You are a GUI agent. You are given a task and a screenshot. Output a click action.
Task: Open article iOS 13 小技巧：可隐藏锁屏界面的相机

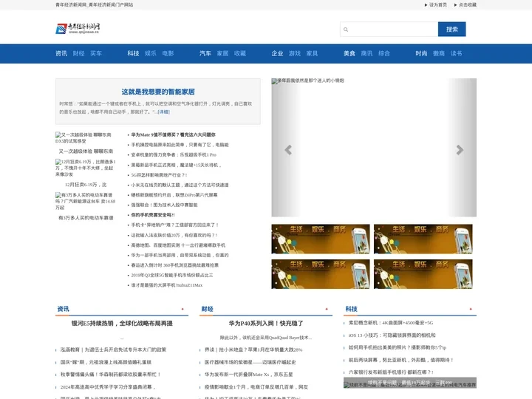pos(392,335)
